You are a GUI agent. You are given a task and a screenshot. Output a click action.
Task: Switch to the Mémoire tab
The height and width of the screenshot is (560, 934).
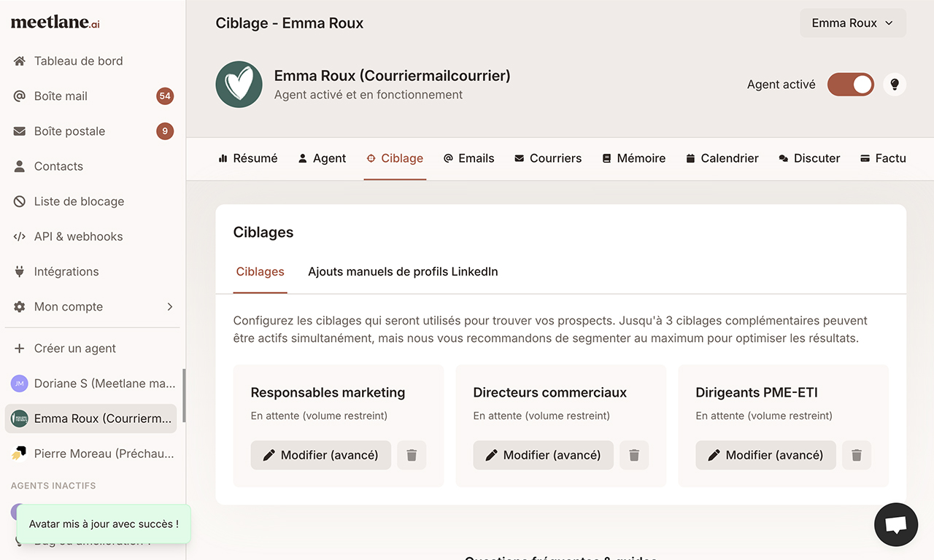[x=634, y=157]
